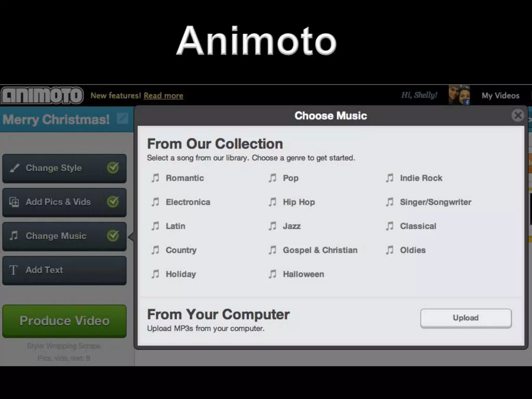Close the Choose Music dialog
This screenshot has height=399, width=532.
[518, 115]
